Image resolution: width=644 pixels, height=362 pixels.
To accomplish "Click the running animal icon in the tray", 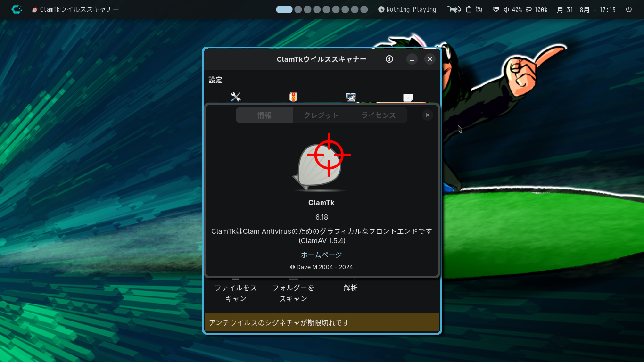I will [x=454, y=9].
